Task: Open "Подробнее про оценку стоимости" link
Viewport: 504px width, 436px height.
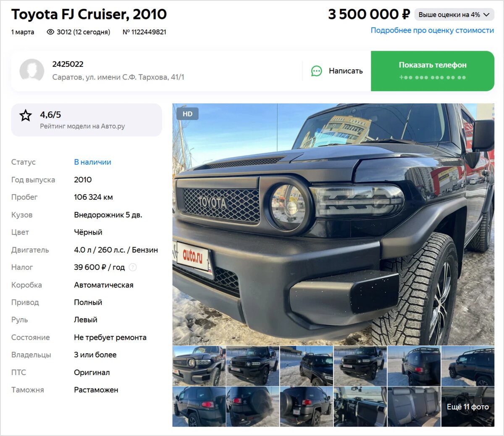Action: (x=432, y=30)
